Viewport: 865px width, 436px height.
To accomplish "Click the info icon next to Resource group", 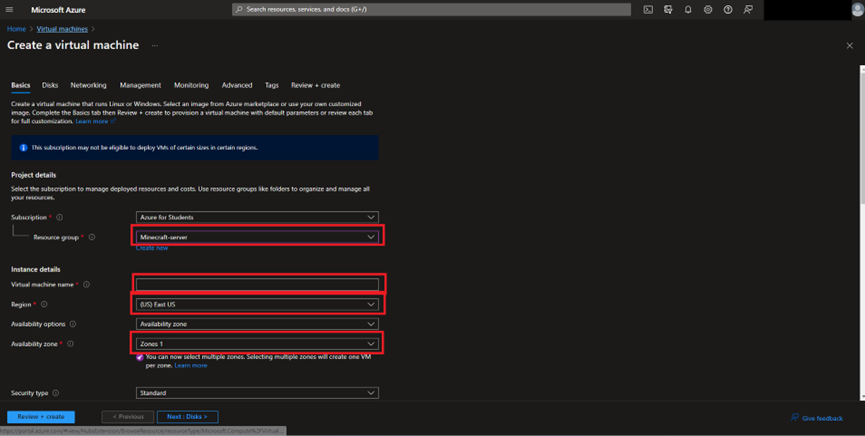I will click(x=92, y=237).
